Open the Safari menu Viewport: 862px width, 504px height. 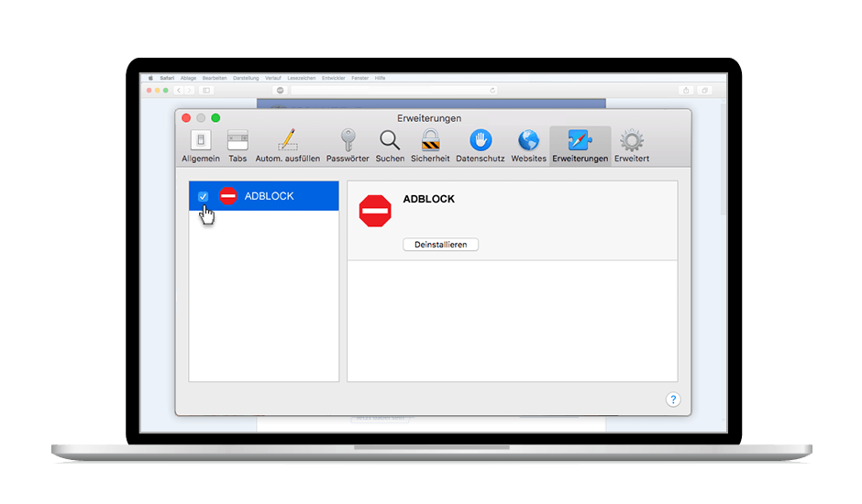[167, 78]
